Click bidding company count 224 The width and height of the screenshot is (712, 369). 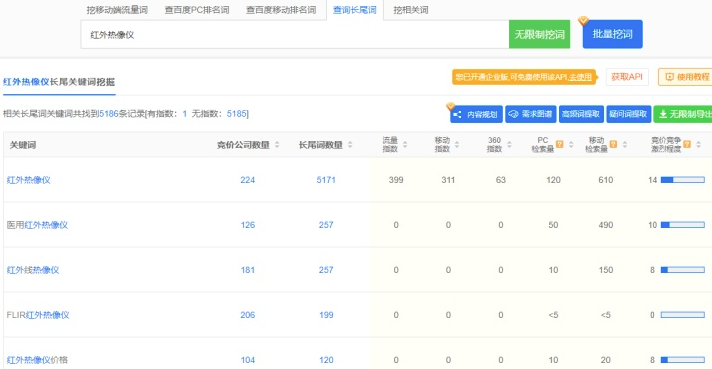click(x=247, y=180)
